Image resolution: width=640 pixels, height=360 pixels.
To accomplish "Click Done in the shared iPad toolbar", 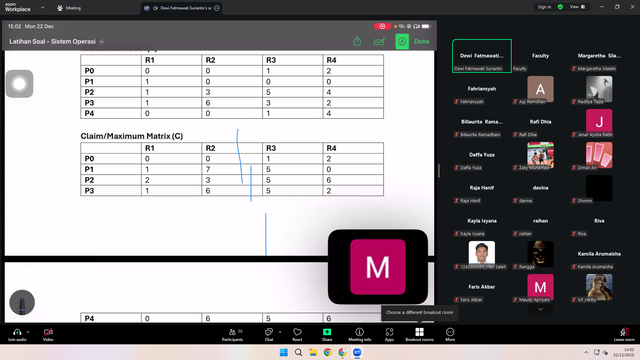I will tap(422, 42).
